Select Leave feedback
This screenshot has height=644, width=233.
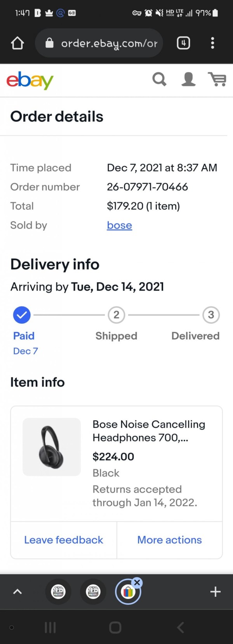tap(64, 540)
